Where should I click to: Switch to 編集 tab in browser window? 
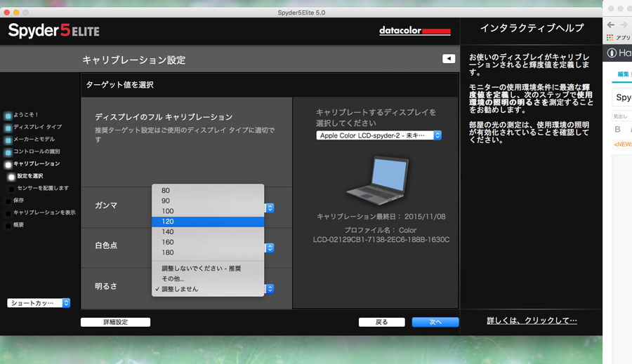tap(623, 74)
